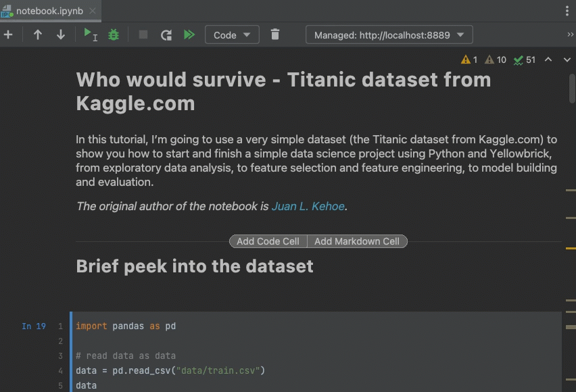Click the yellow warning indicator showing 1
This screenshot has height=392, width=576.
click(469, 59)
